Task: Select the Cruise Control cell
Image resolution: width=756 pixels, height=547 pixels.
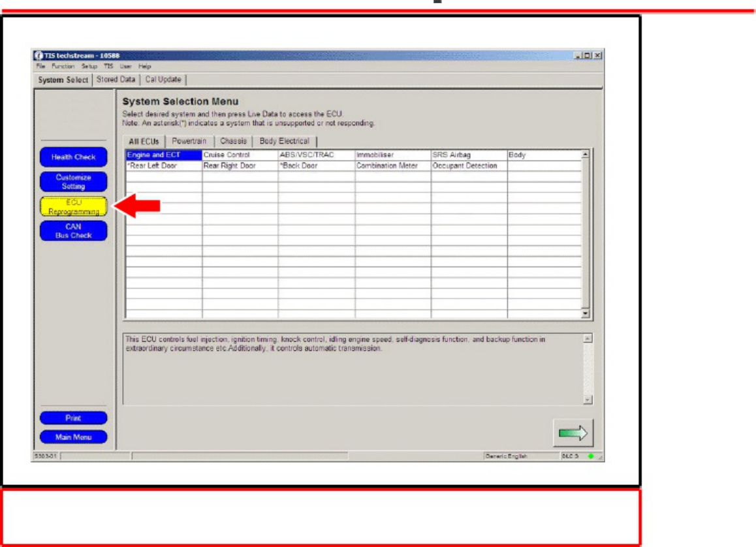Action: [240, 155]
